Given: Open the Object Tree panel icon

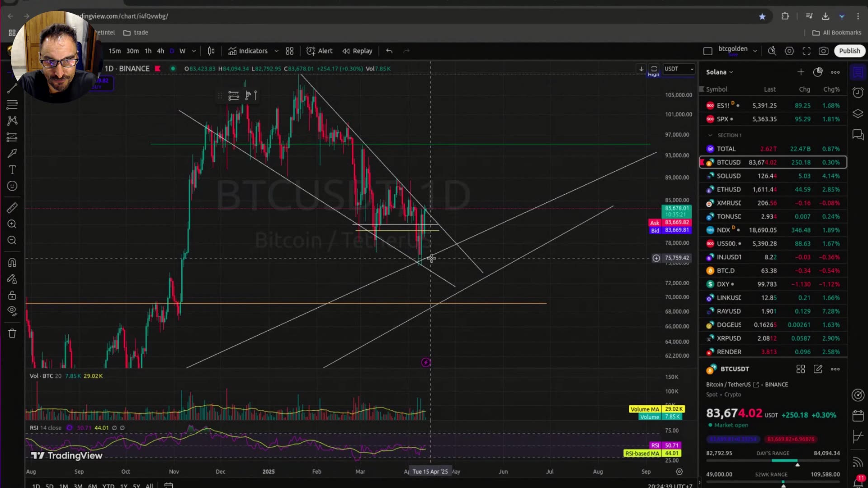Looking at the screenshot, I should (858, 114).
